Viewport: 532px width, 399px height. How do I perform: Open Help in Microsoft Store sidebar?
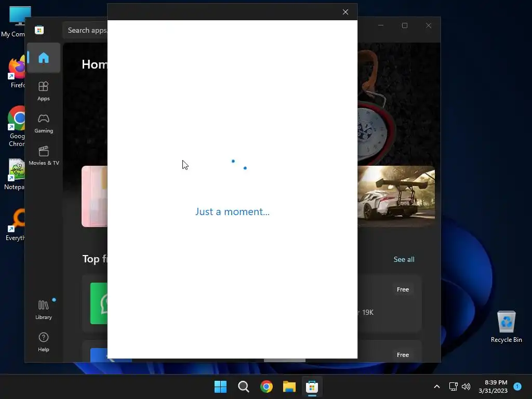(x=44, y=342)
